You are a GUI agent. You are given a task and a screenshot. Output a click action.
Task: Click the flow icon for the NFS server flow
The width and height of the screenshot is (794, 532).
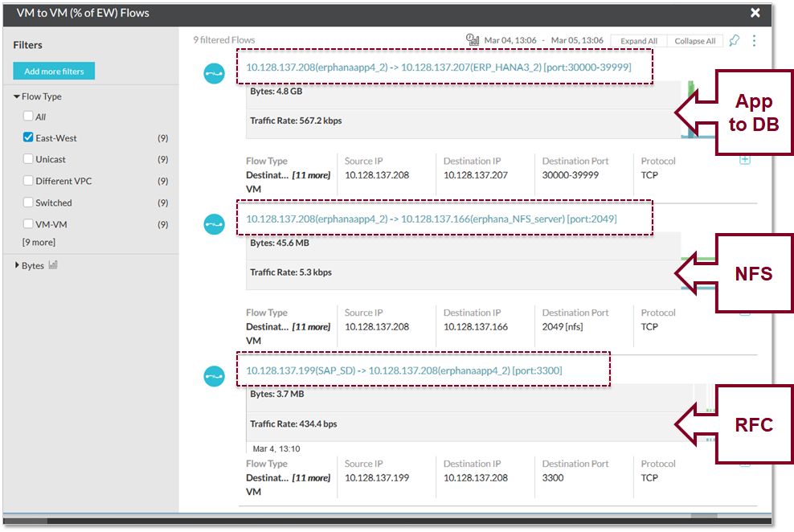tap(214, 224)
